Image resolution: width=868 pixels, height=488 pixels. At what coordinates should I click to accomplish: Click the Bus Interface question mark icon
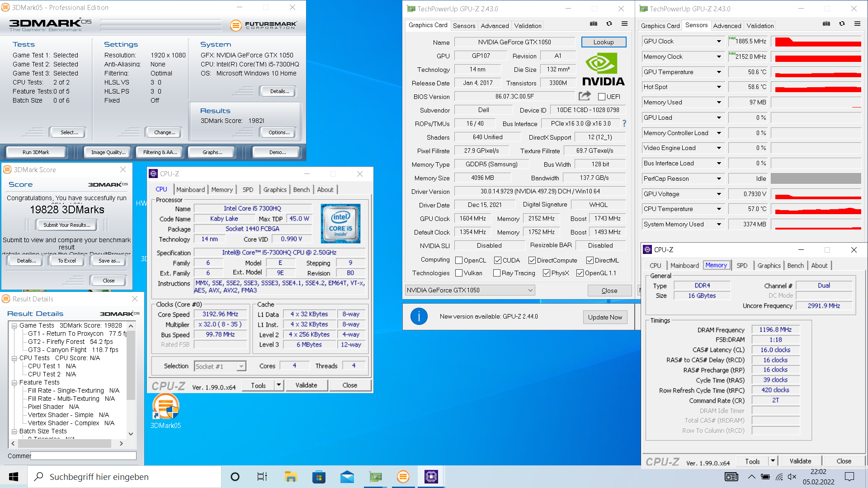tap(624, 123)
